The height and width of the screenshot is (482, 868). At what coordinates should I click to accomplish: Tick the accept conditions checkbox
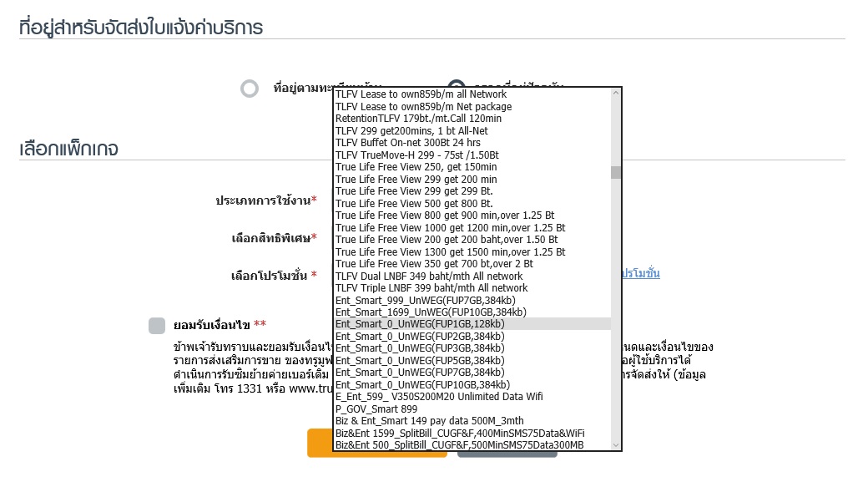(x=157, y=326)
